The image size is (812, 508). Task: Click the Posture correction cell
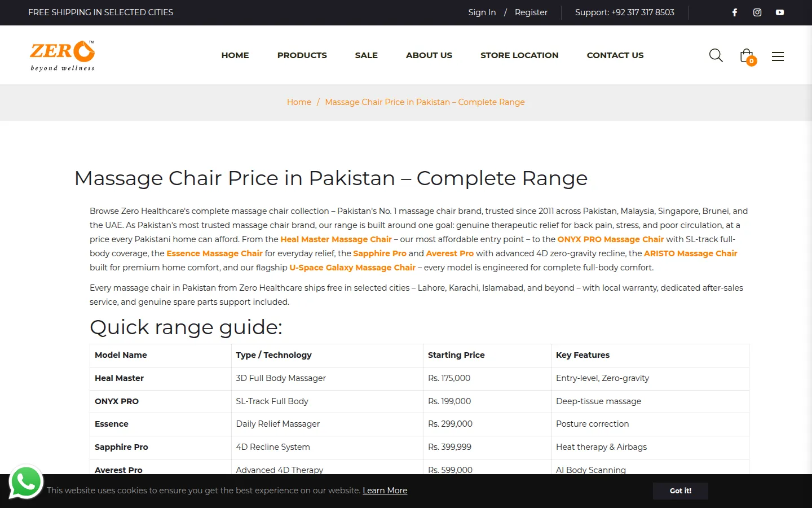(x=650, y=424)
